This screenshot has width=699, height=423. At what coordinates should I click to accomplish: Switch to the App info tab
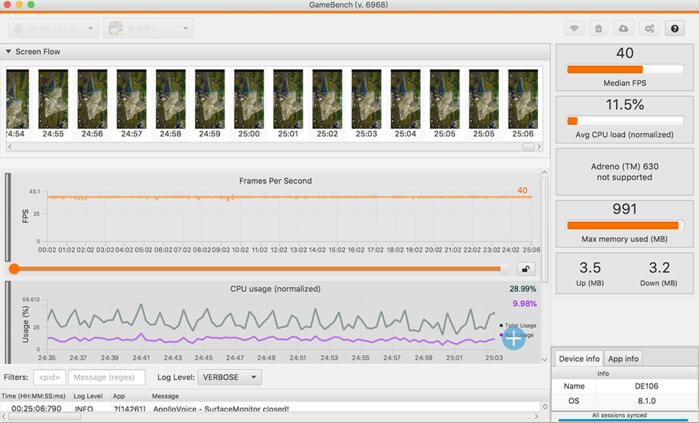coord(624,358)
